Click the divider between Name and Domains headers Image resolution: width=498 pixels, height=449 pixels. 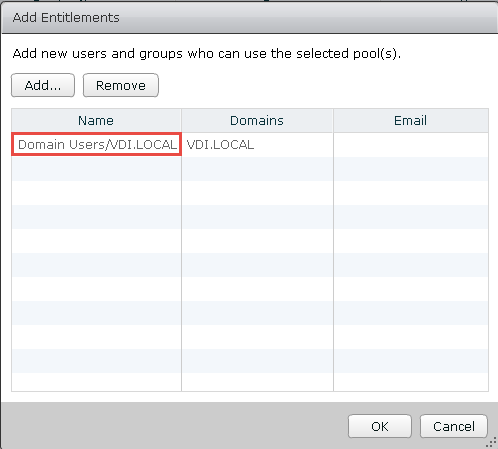click(181, 120)
